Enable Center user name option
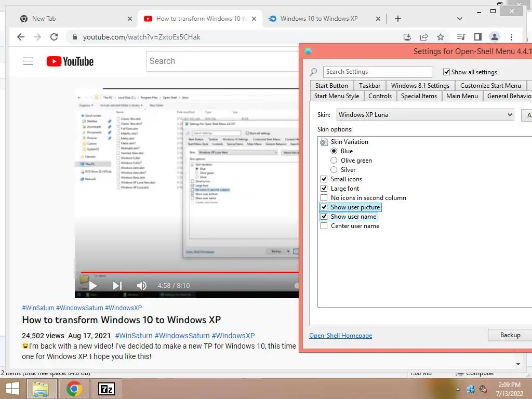The width and height of the screenshot is (532, 399). pos(324,226)
